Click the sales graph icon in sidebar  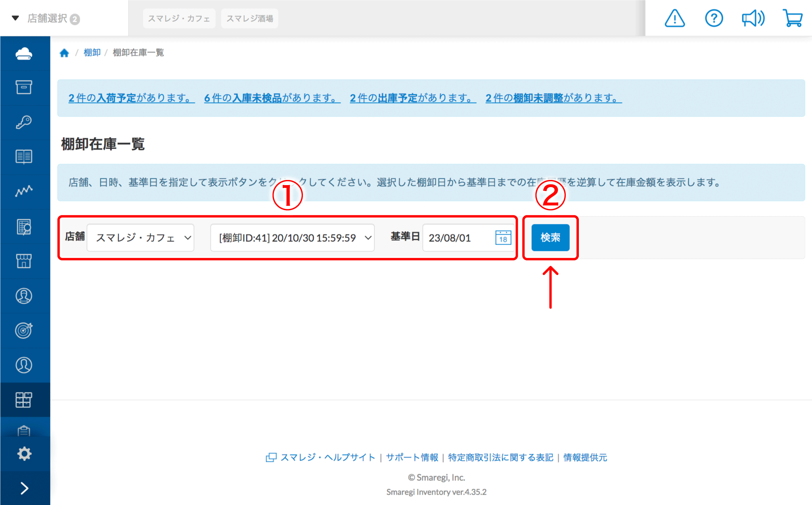[x=24, y=191]
